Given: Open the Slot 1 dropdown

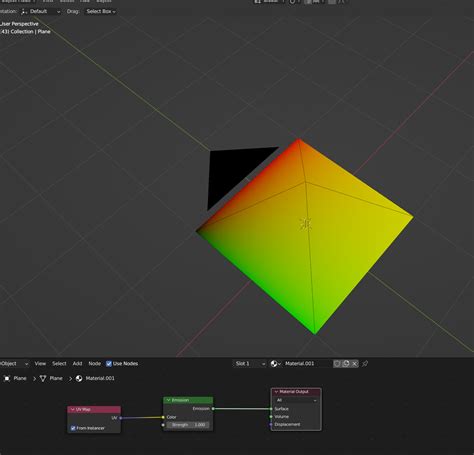Looking at the screenshot, I should pyautogui.click(x=250, y=364).
